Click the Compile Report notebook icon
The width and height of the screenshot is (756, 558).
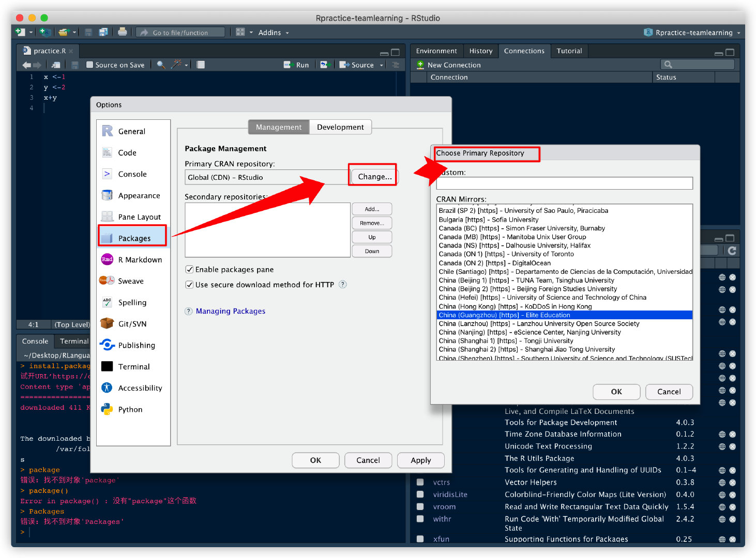coord(201,65)
